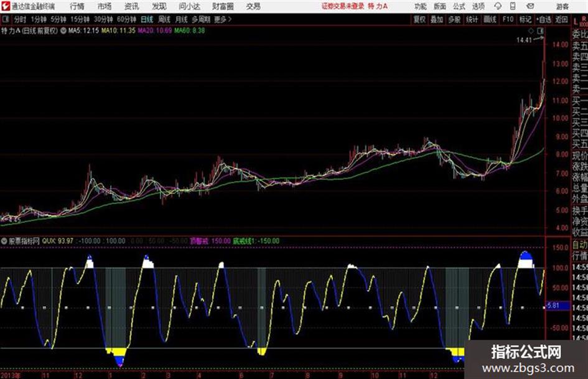Click the 返回 back button

561,19
